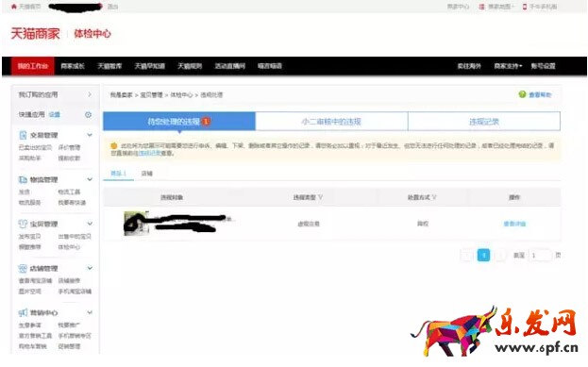Viewport: 588px width, 367px height.
Task: Open 出售中的宝贝 in the sidebar
Action: point(75,236)
